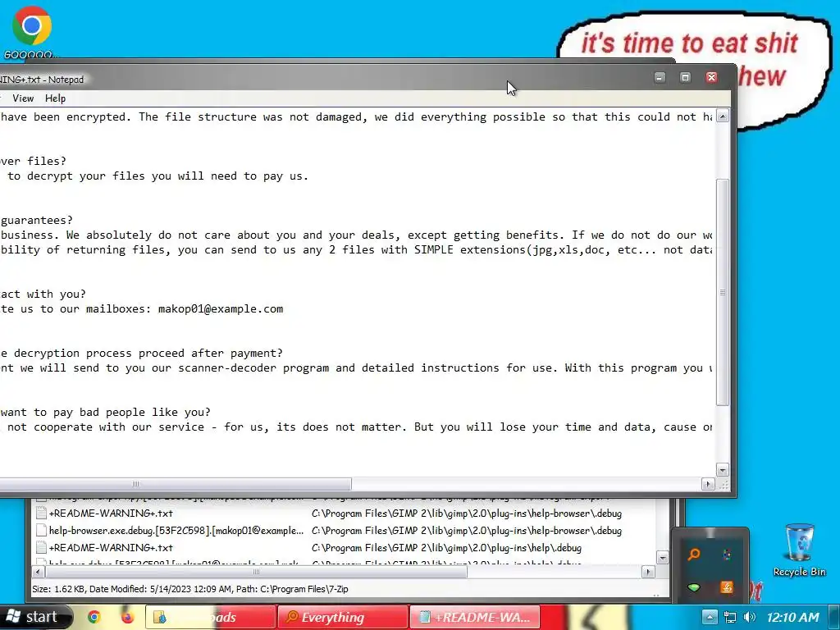
Task: Click Notepad's horizontal scrollbar right arrow
Action: (708, 484)
